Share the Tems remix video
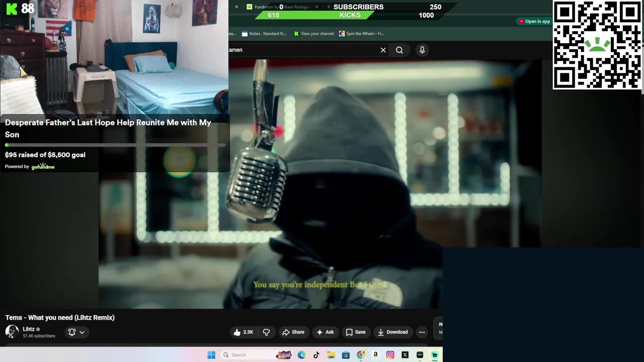 click(293, 332)
